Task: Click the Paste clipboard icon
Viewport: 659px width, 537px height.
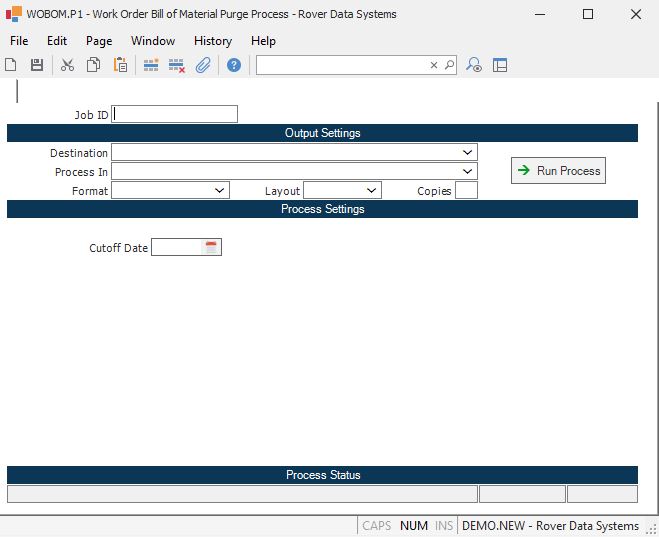Action: point(120,65)
